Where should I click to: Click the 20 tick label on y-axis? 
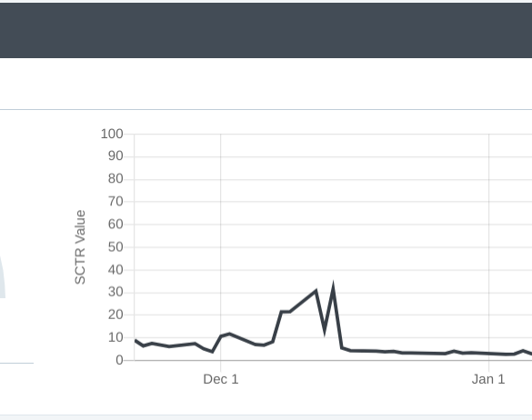pos(115,315)
